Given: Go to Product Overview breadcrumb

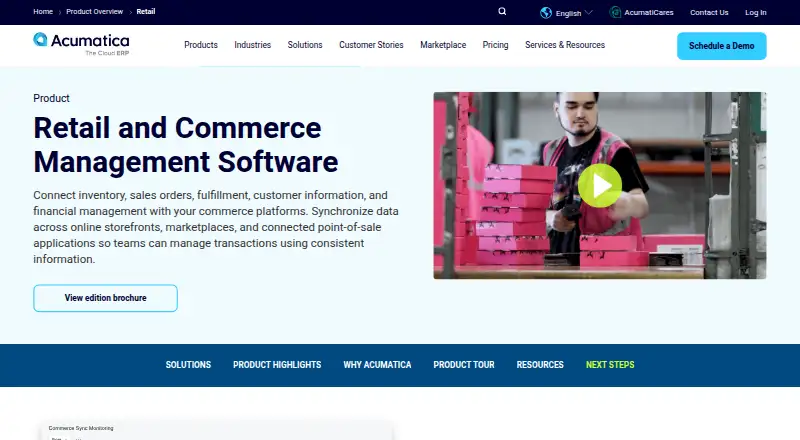Looking at the screenshot, I should (x=94, y=11).
